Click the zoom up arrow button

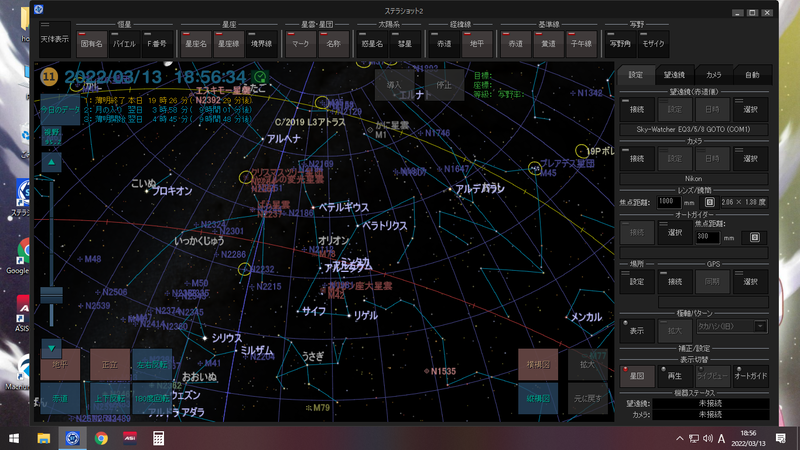[x=52, y=162]
